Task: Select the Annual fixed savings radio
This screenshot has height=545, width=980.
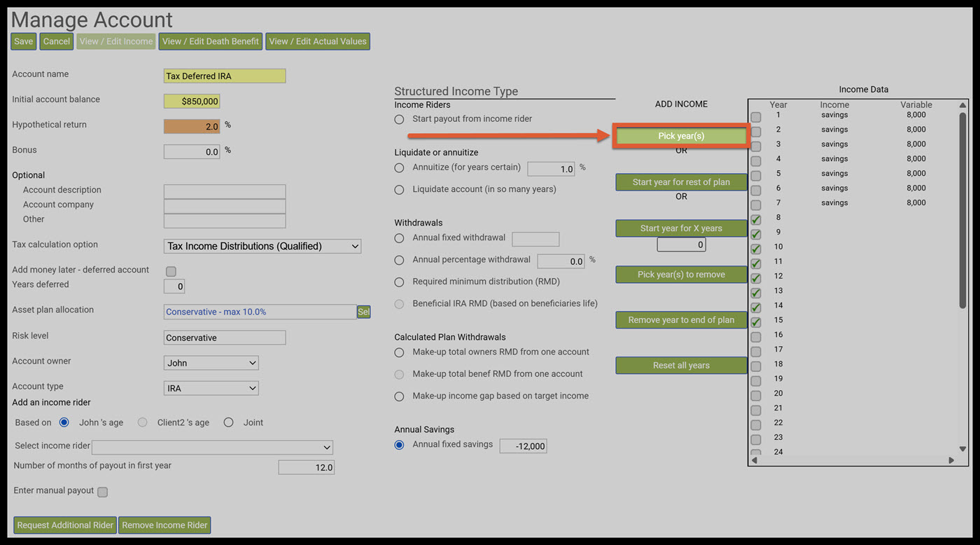Action: [399, 445]
